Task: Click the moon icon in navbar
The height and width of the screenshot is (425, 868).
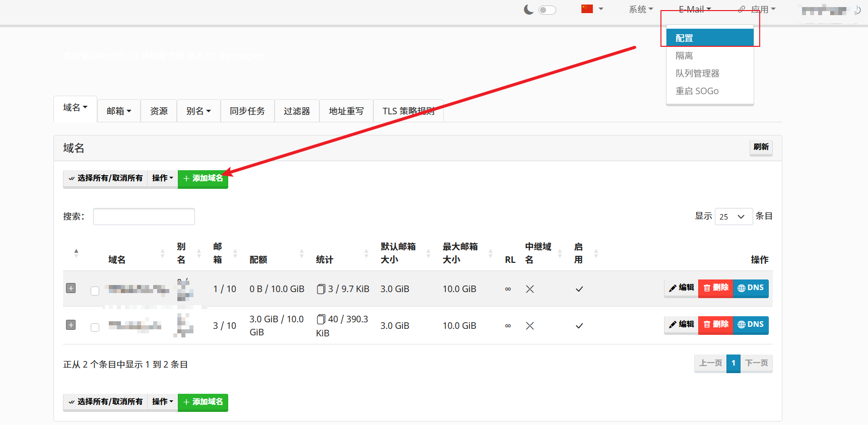Action: (x=528, y=10)
